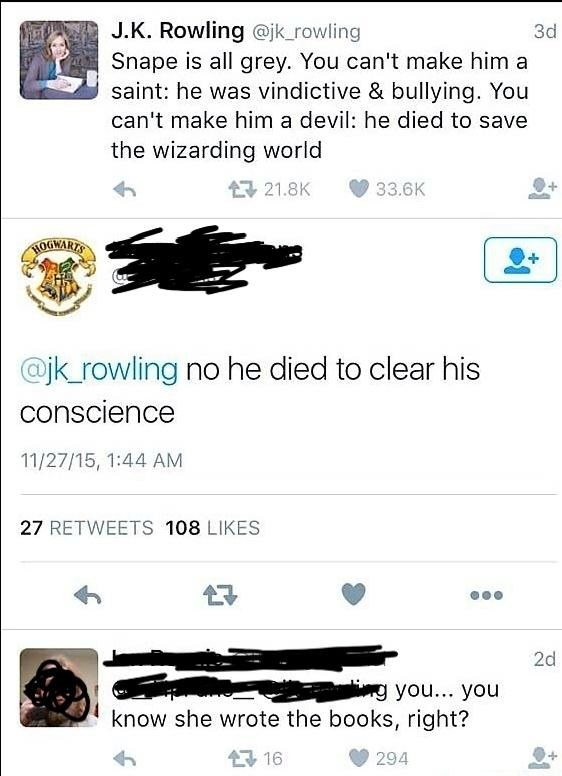Retweet the reply with 16 retweets

[x=242, y=758]
